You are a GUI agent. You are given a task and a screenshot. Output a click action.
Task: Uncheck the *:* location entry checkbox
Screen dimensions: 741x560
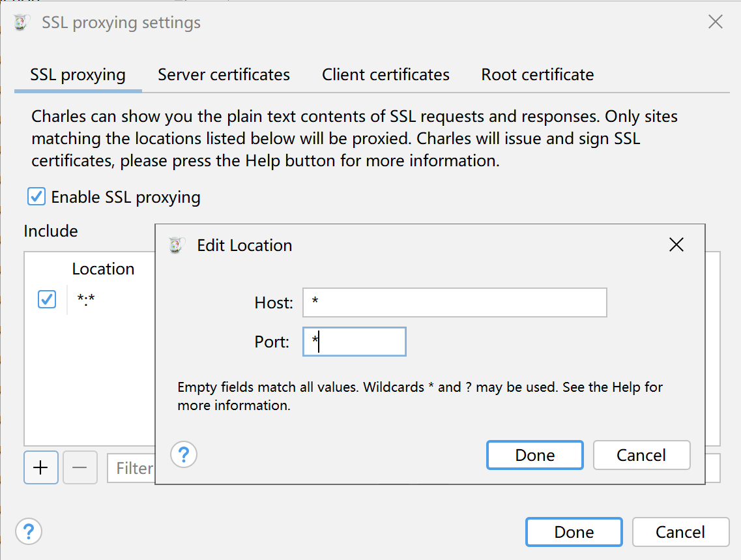tap(47, 299)
